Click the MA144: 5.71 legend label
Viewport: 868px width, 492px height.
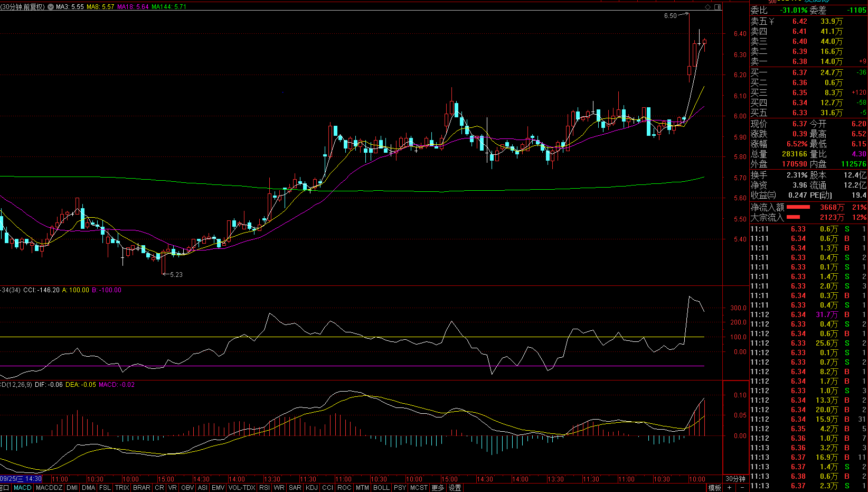[x=169, y=7]
